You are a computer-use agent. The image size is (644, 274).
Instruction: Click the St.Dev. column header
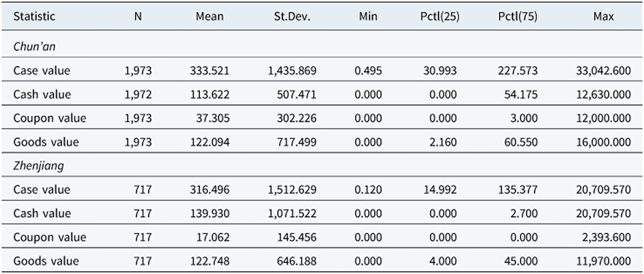click(x=292, y=17)
